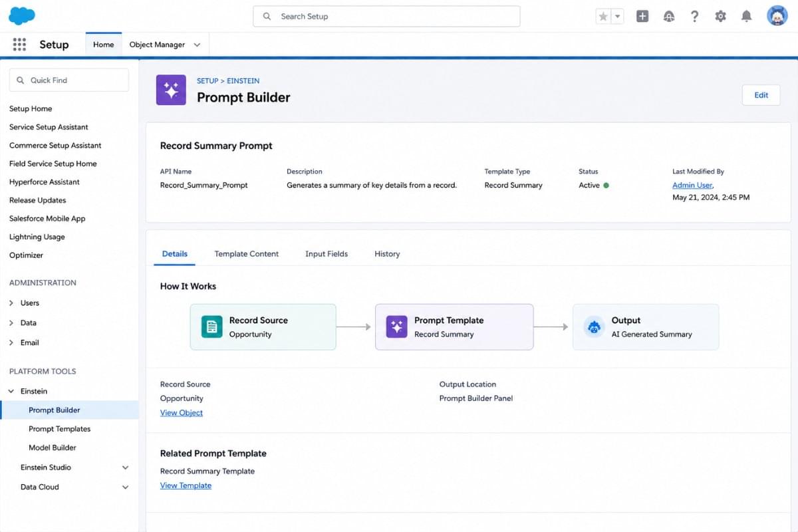
Task: Open Field Service Setup Home
Action: point(53,164)
